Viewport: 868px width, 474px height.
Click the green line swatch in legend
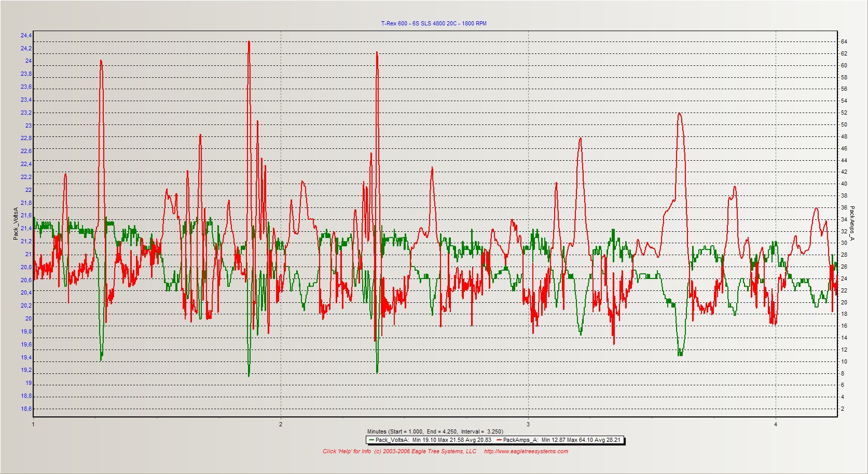pyautogui.click(x=371, y=440)
